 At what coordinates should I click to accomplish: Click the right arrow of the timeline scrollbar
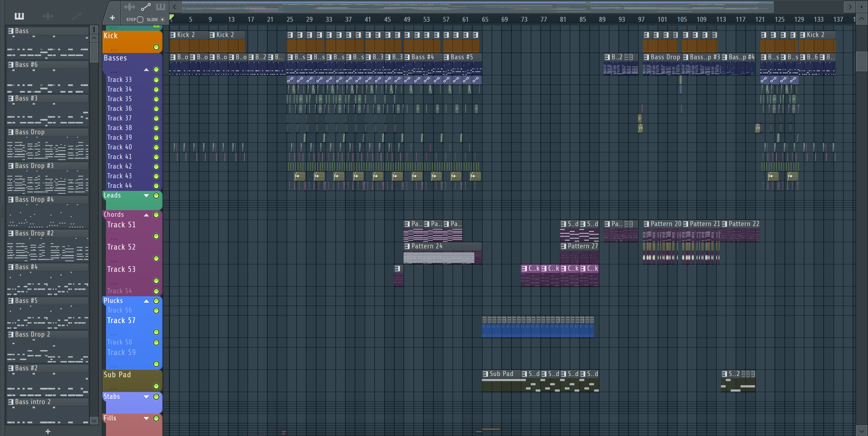pyautogui.click(x=850, y=7)
